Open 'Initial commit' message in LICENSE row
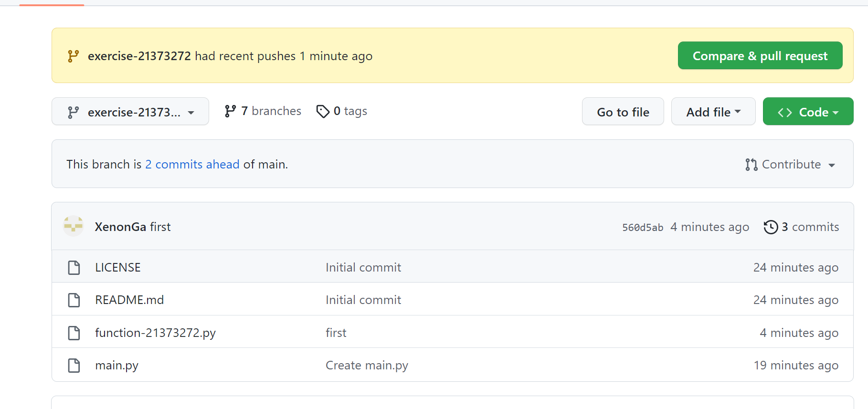Screen dimensions: 868x409 (x=363, y=267)
